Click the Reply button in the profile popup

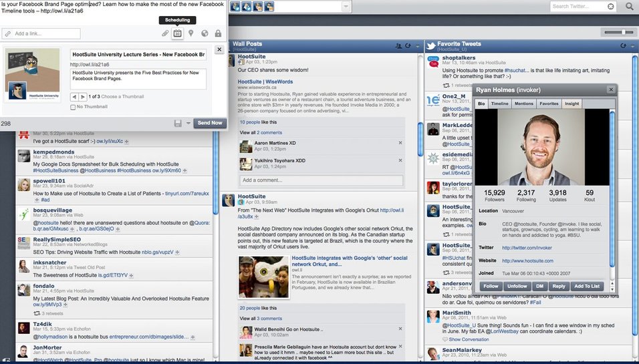(x=559, y=287)
